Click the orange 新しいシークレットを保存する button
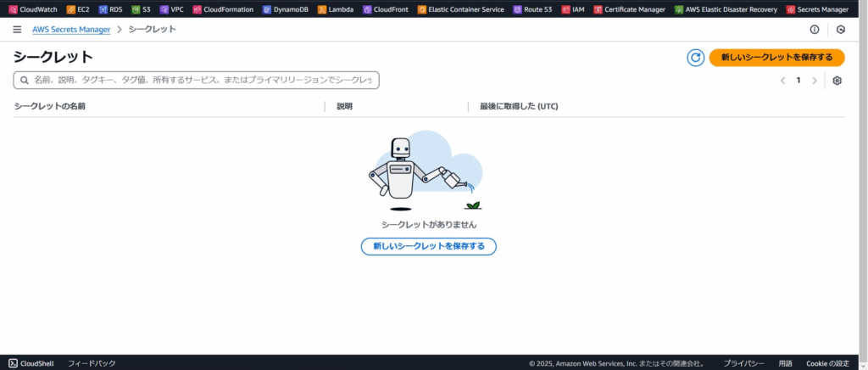Screen dimensions: 868x370 click(x=776, y=58)
